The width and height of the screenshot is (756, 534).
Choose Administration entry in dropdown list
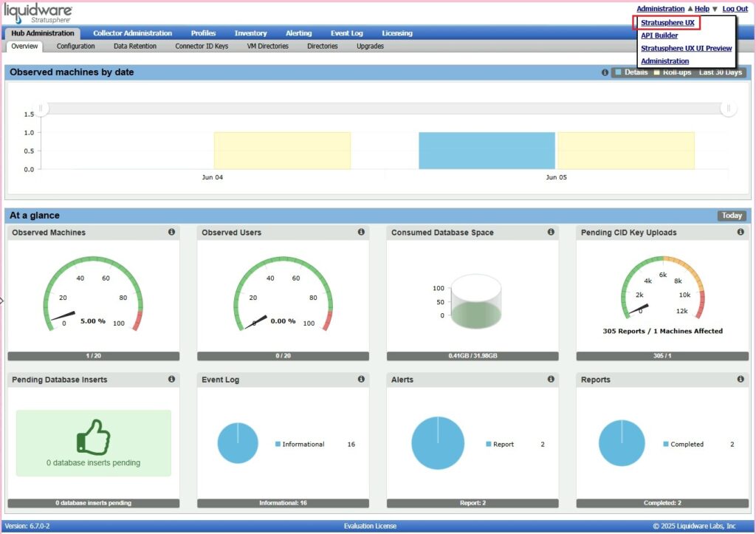pyautogui.click(x=665, y=61)
